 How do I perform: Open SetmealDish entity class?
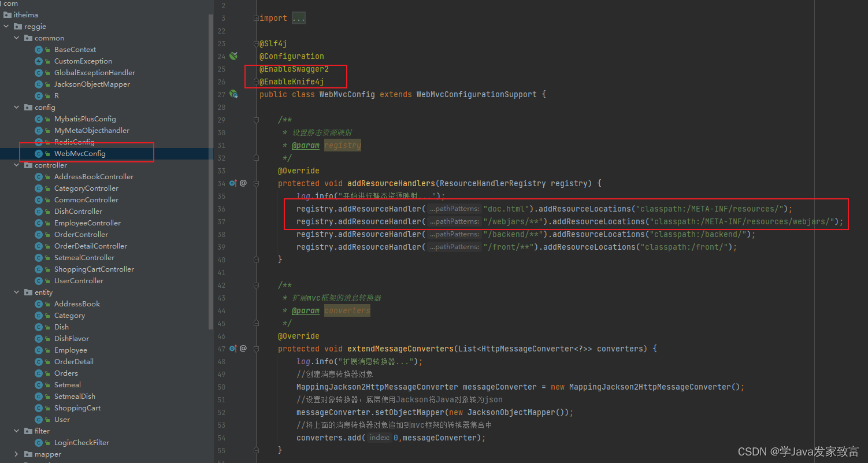[75, 397]
